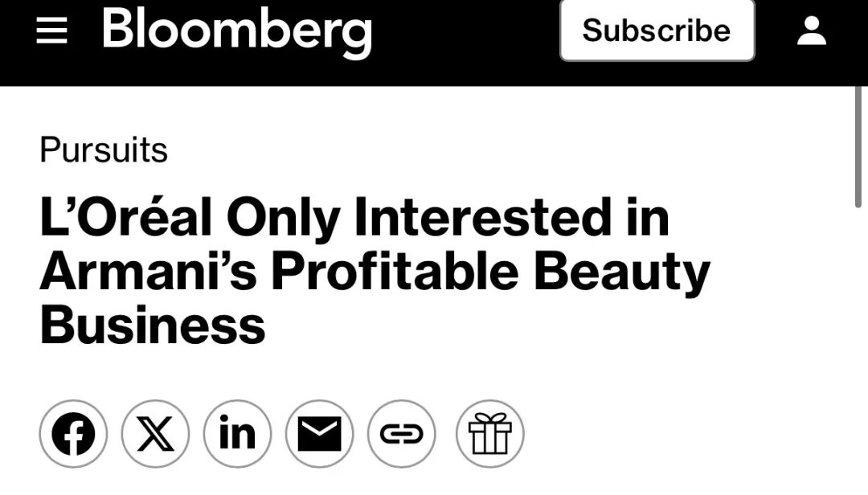Open the hamburger navigation menu
Image resolution: width=868 pixels, height=495 pixels.
coord(51,31)
